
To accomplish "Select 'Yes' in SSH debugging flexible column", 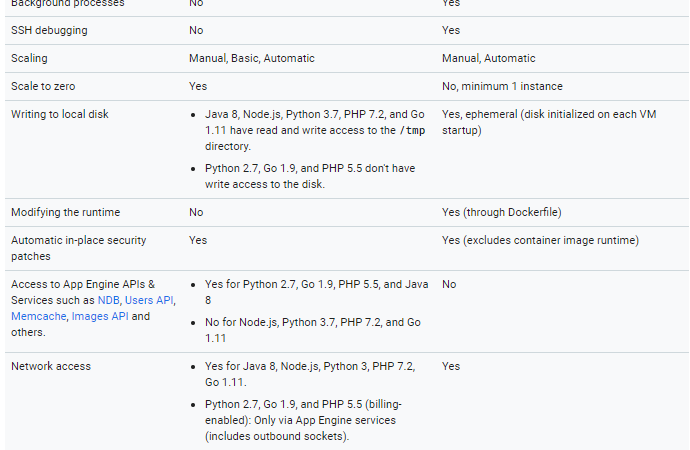I will pos(451,30).
